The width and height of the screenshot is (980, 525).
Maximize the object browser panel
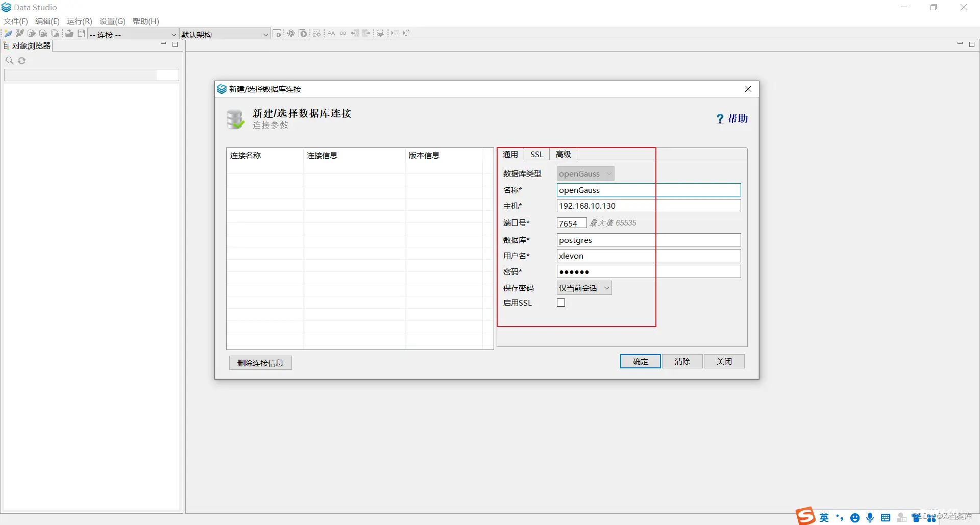click(x=175, y=44)
